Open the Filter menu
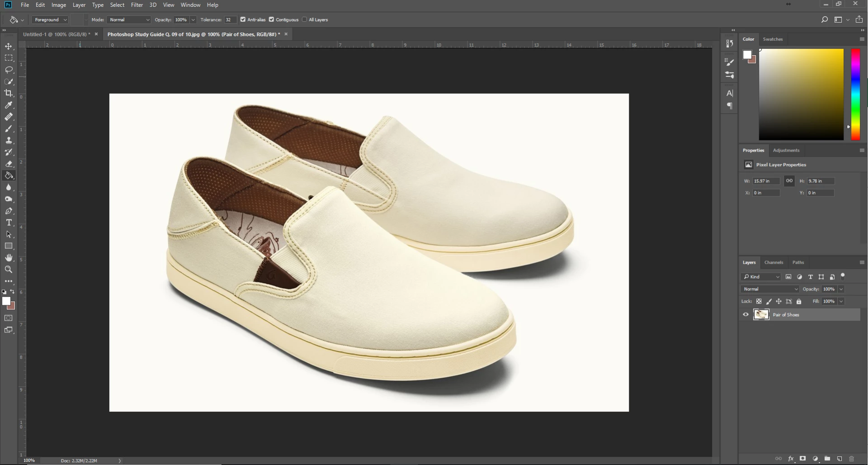Screen dimensions: 868x465 point(137,5)
